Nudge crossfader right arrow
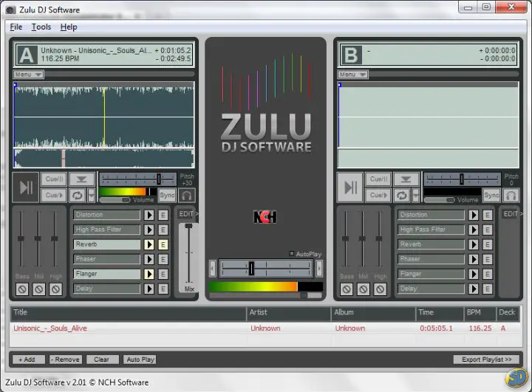The image size is (532, 392). click(x=319, y=269)
